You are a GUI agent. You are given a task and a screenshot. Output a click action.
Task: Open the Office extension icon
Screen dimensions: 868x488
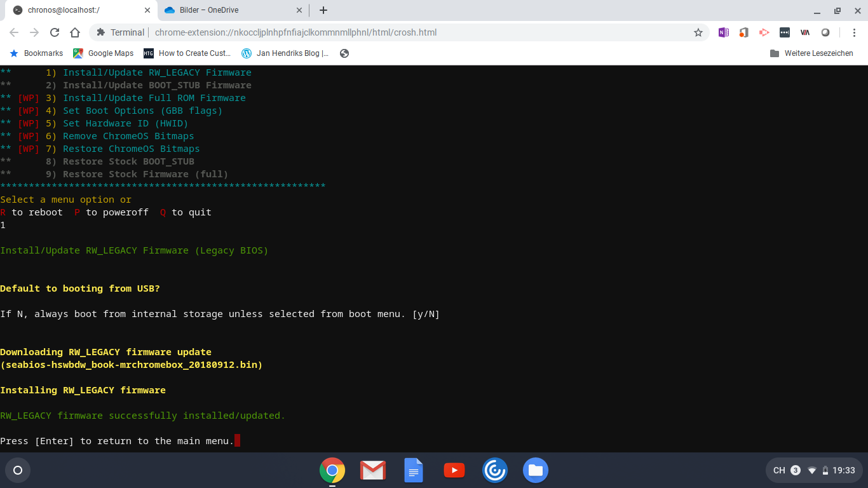tap(743, 32)
